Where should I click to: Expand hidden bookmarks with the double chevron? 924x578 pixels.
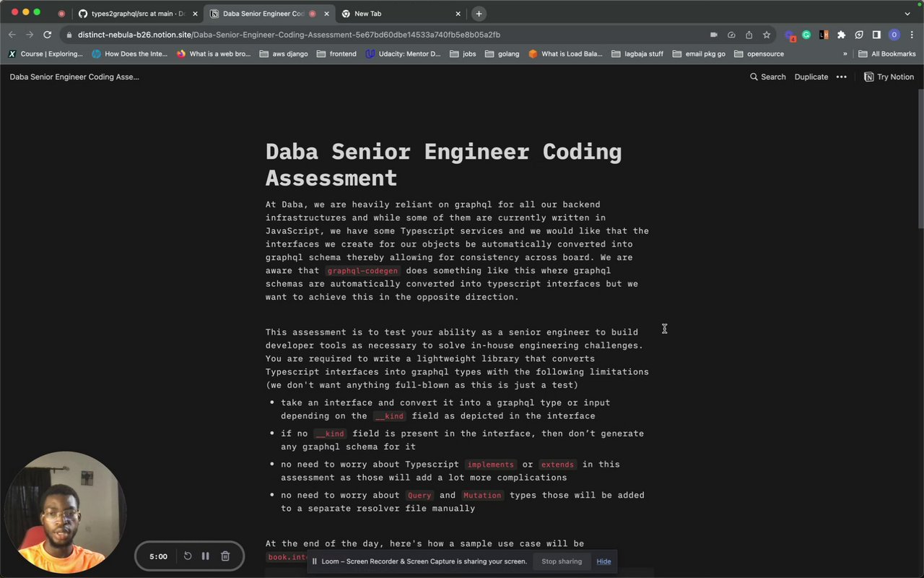tap(845, 53)
